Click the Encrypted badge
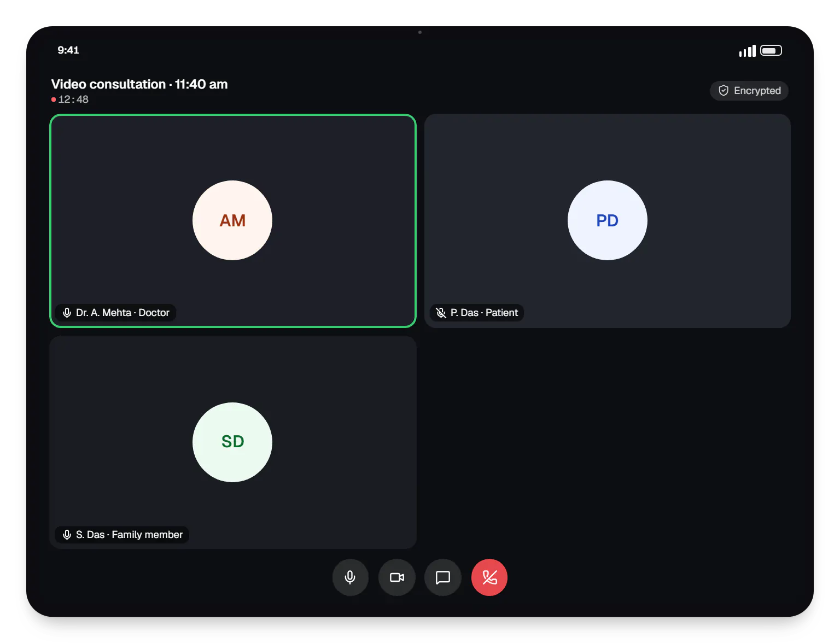 pos(749,91)
